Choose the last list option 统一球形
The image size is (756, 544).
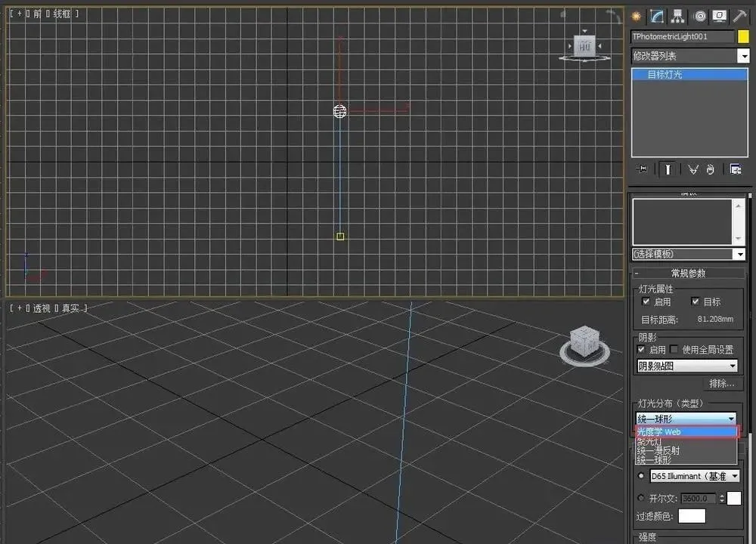pos(686,459)
